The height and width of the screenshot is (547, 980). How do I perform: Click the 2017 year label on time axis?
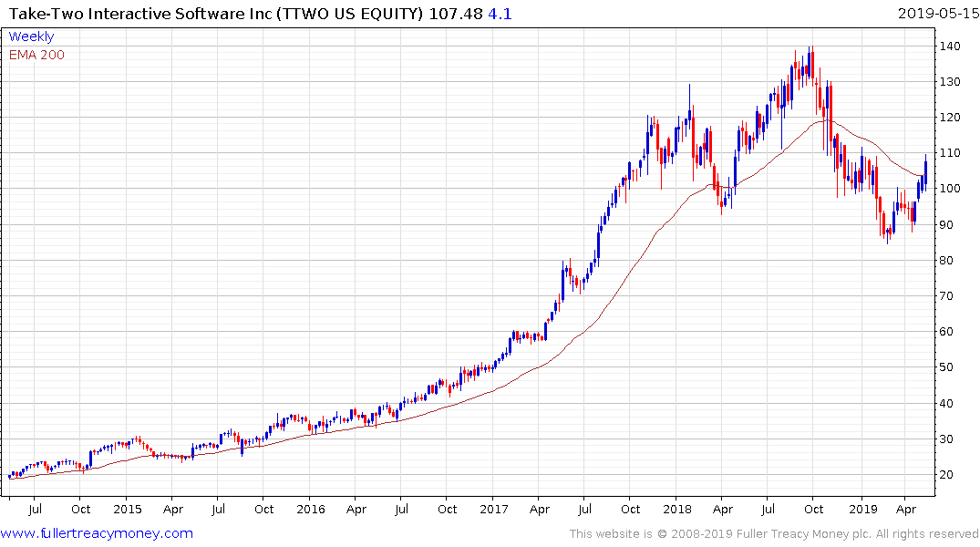click(494, 509)
